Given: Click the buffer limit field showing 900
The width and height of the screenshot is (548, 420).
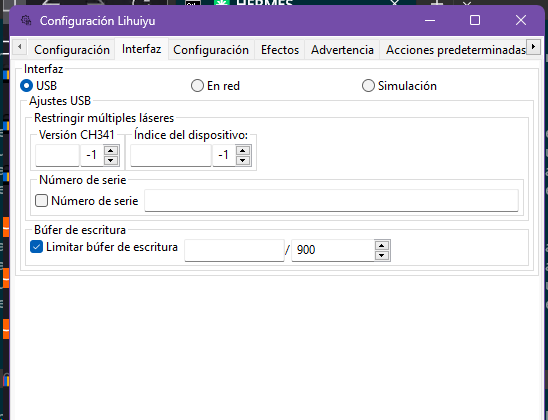Looking at the screenshot, I should (333, 250).
